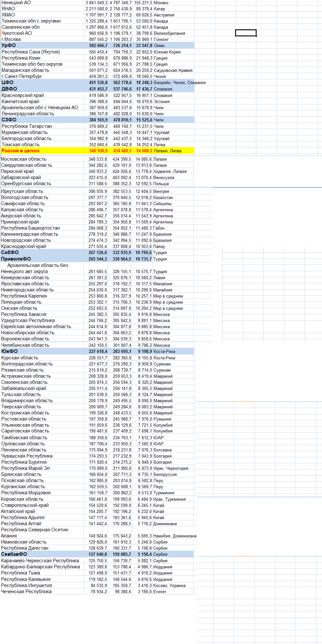Click the active empty cell with bold border
The width and height of the screenshot is (322, 644).
(246, 33)
